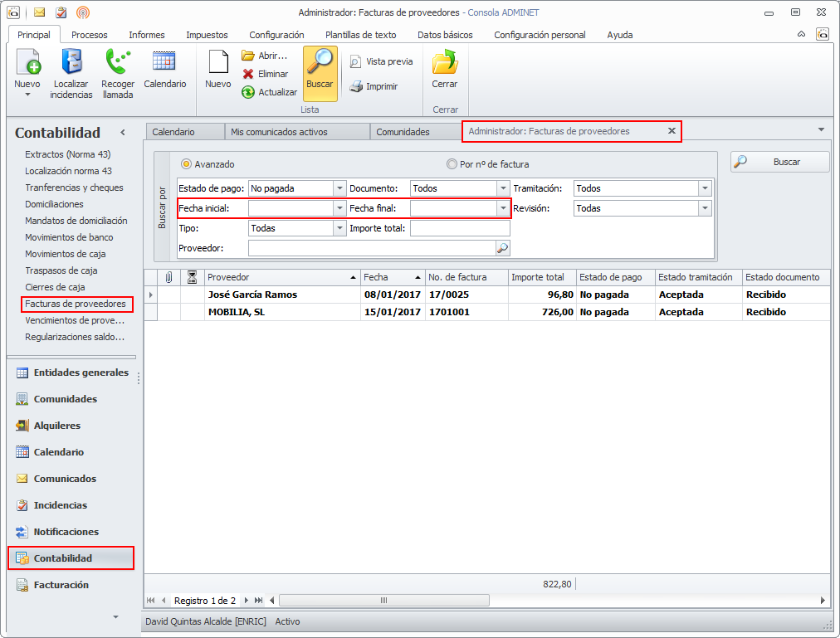Switch to Comunidades document tab
This screenshot has width=840, height=638.
(x=416, y=132)
